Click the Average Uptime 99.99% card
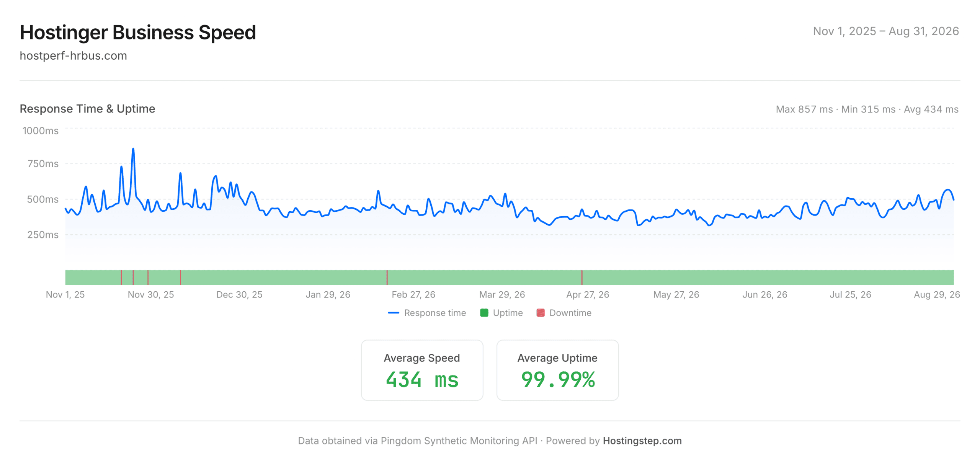The width and height of the screenshot is (980, 467). pos(557,370)
